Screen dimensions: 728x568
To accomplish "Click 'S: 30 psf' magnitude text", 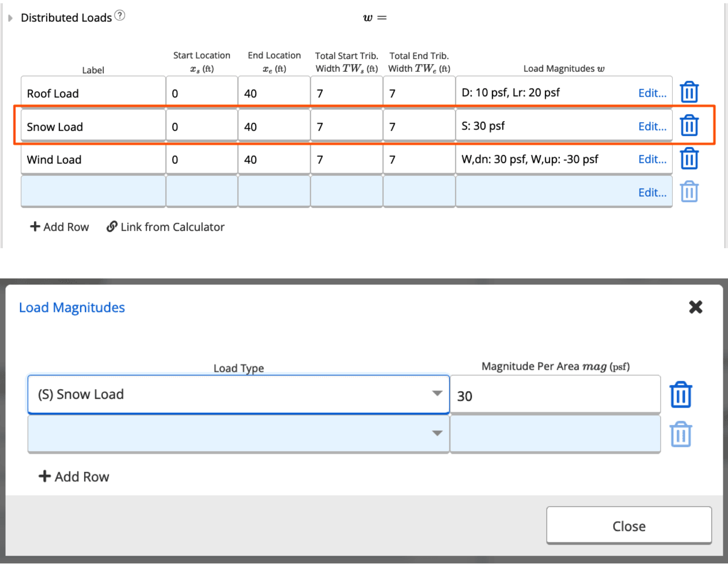I will [x=483, y=126].
